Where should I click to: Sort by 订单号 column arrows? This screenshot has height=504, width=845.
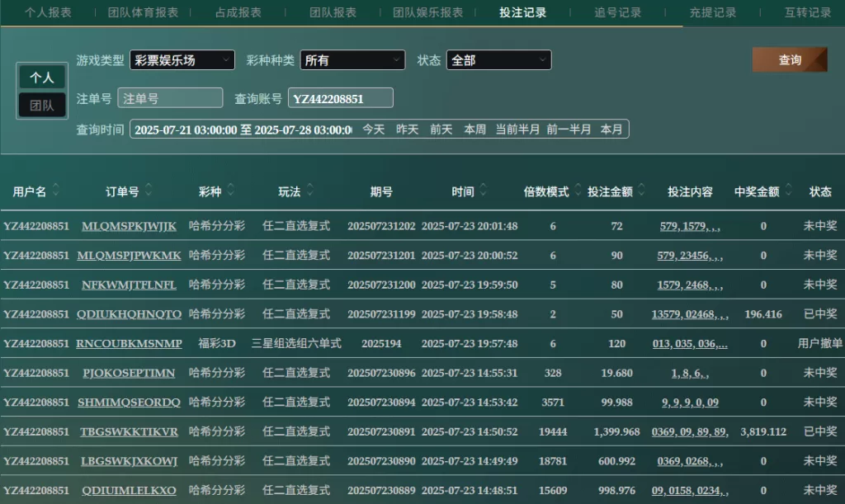(149, 190)
